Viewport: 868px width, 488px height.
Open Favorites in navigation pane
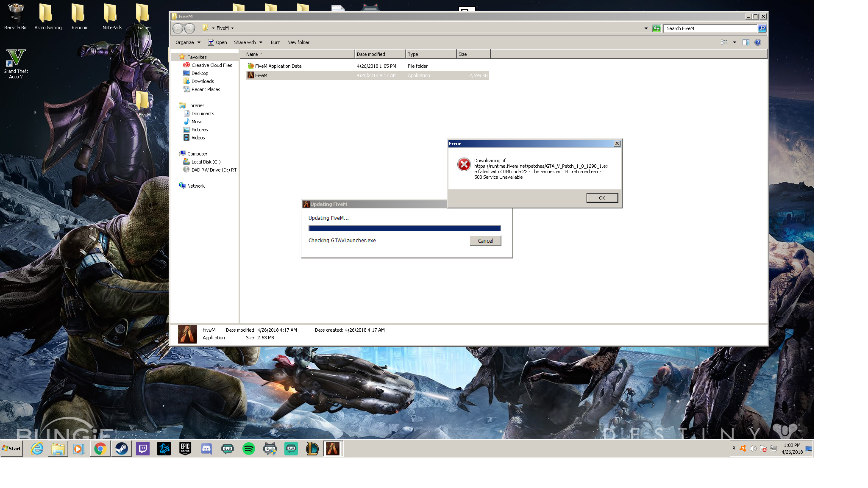(x=197, y=57)
